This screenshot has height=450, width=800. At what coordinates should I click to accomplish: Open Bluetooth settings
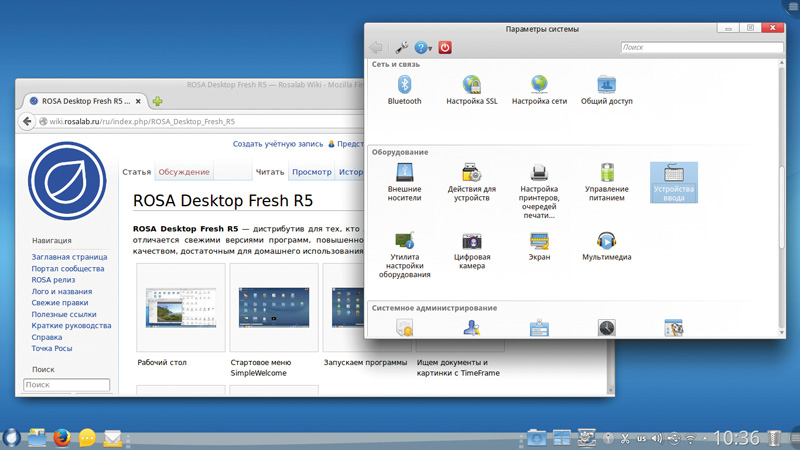coord(404,87)
